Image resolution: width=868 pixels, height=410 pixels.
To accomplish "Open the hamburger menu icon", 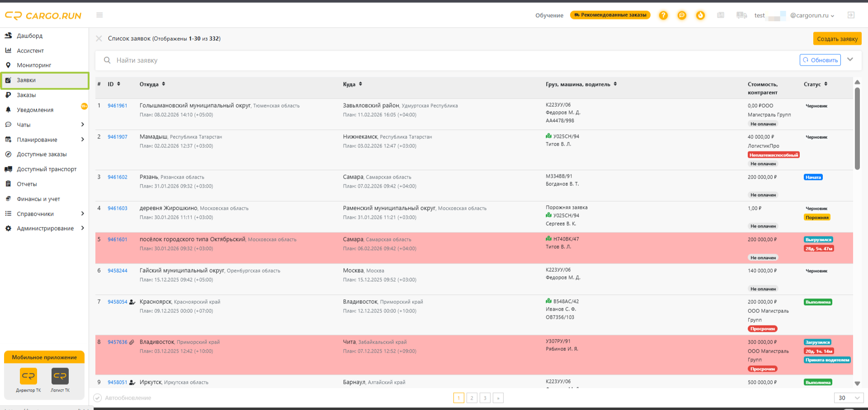I will (x=99, y=15).
